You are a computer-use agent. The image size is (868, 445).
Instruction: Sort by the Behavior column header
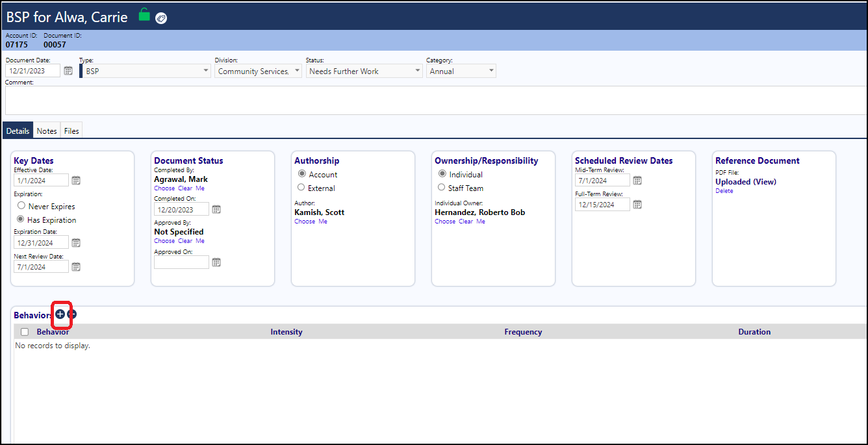coord(53,332)
